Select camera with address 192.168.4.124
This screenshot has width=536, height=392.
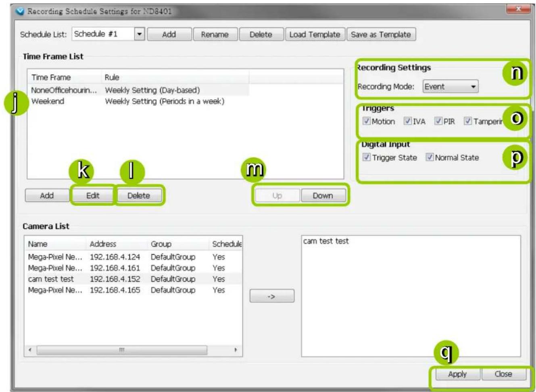(x=133, y=257)
